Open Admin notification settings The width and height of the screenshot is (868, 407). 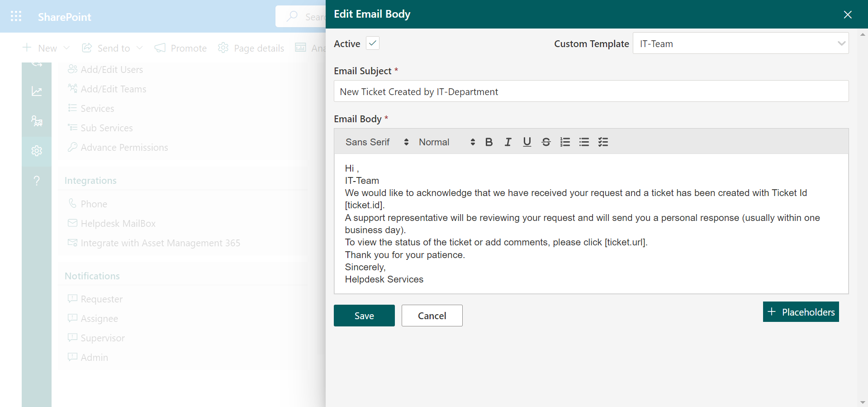coord(88,357)
